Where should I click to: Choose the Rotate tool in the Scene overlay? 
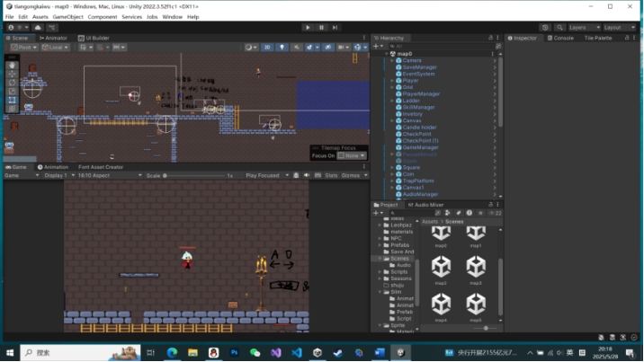click(x=12, y=83)
